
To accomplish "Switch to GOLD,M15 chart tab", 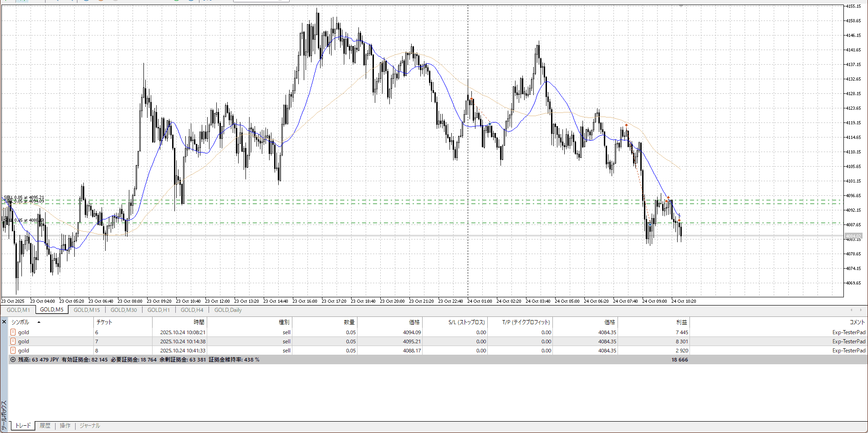I will tap(87, 310).
